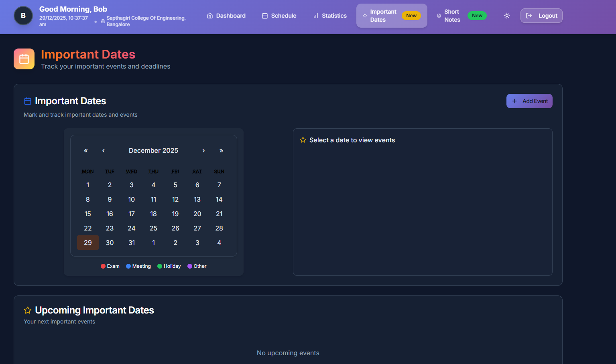Click the green Holiday legend dot
The image size is (616, 364).
click(x=160, y=266)
